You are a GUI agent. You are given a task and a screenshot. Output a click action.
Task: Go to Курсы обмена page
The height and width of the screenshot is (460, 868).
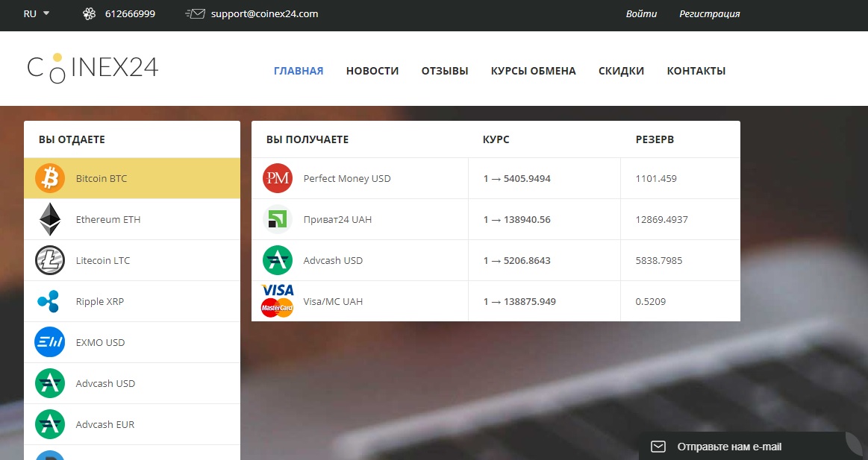(x=533, y=71)
